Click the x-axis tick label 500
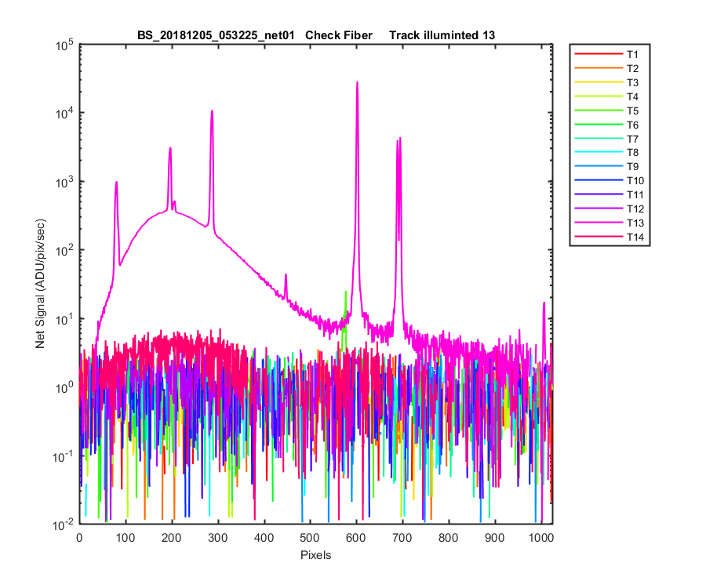This screenshot has height=588, width=706. (x=310, y=538)
